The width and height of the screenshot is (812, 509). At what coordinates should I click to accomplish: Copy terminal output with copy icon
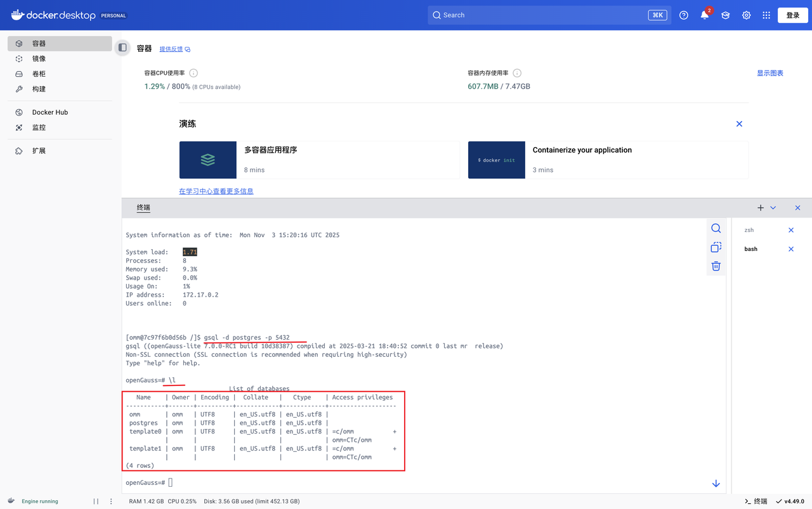716,247
